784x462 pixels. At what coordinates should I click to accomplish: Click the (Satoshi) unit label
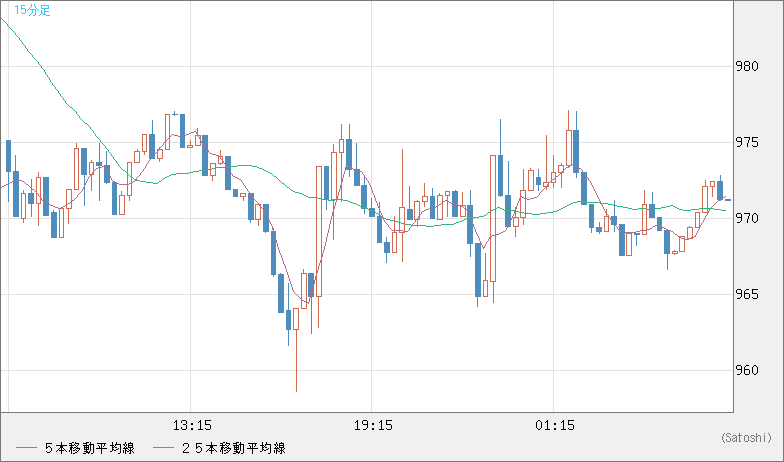click(746, 438)
